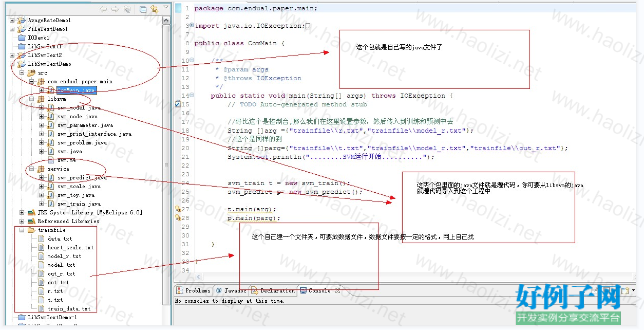644x330 pixels.
Task: Toggle Link with Editor icon
Action: (154, 9)
